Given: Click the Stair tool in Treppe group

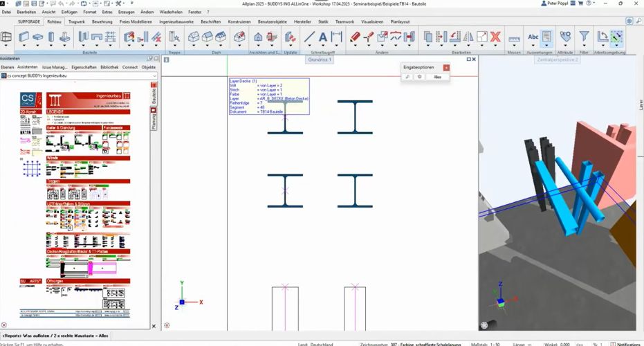Looking at the screenshot, I should coord(174,37).
